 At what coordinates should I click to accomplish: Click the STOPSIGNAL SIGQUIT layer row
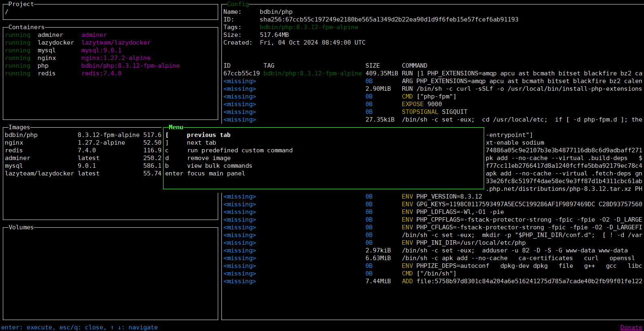tap(433, 112)
